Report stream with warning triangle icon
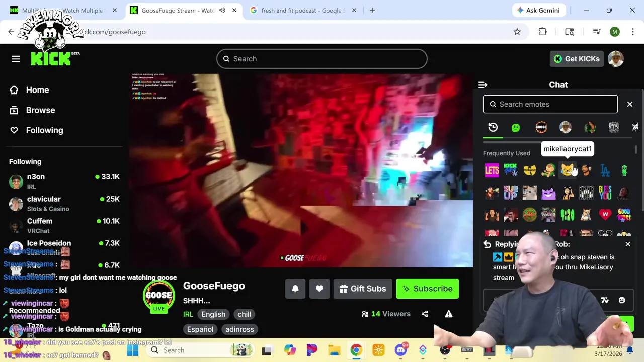The image size is (644, 362). [449, 314]
